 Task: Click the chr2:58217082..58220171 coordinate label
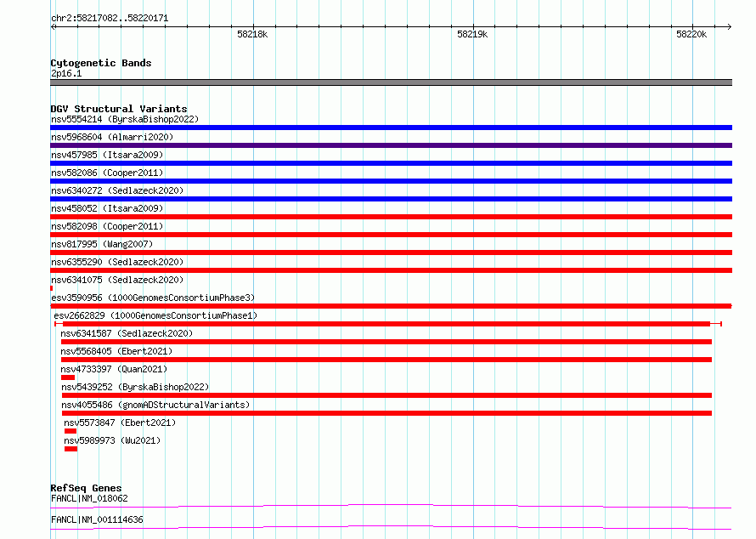110,19
